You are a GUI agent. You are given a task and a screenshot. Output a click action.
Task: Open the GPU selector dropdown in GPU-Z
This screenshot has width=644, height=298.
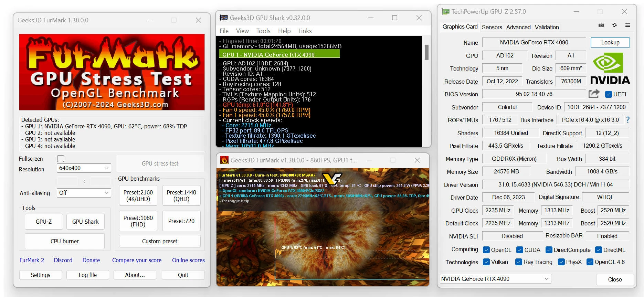coord(495,279)
